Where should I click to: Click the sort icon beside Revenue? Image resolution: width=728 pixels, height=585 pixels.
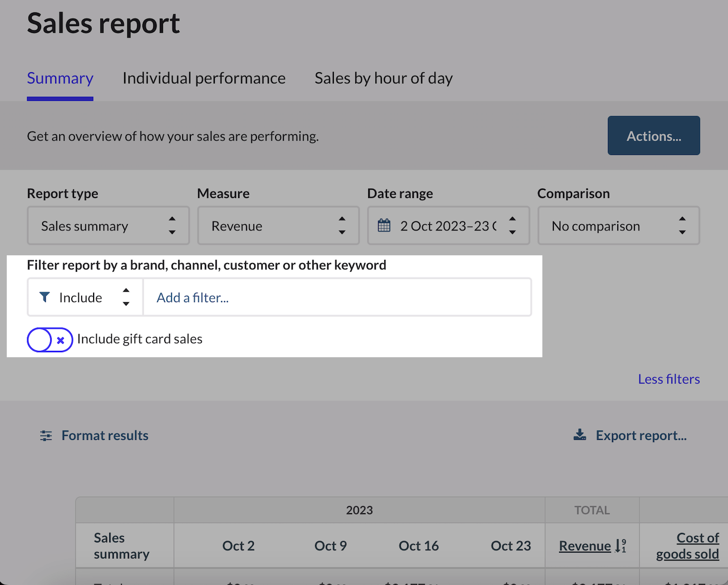pyautogui.click(x=620, y=545)
